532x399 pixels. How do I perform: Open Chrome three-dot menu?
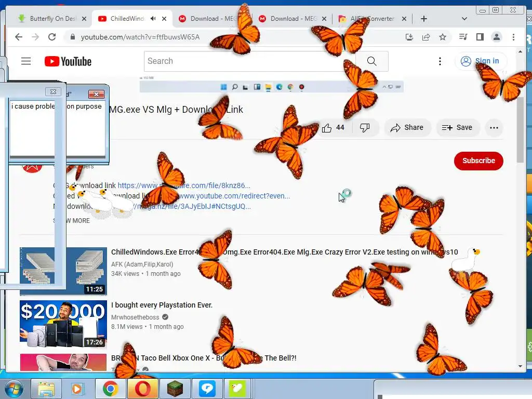click(513, 37)
